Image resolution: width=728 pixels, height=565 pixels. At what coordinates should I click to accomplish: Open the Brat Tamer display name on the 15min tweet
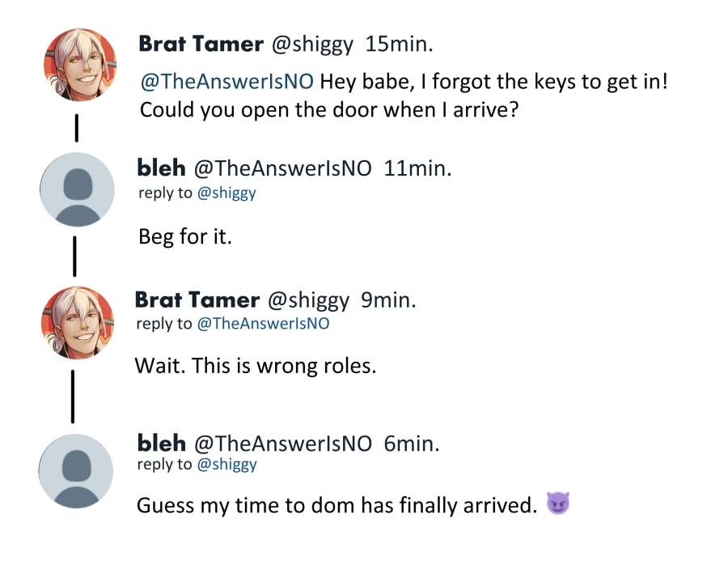201,44
